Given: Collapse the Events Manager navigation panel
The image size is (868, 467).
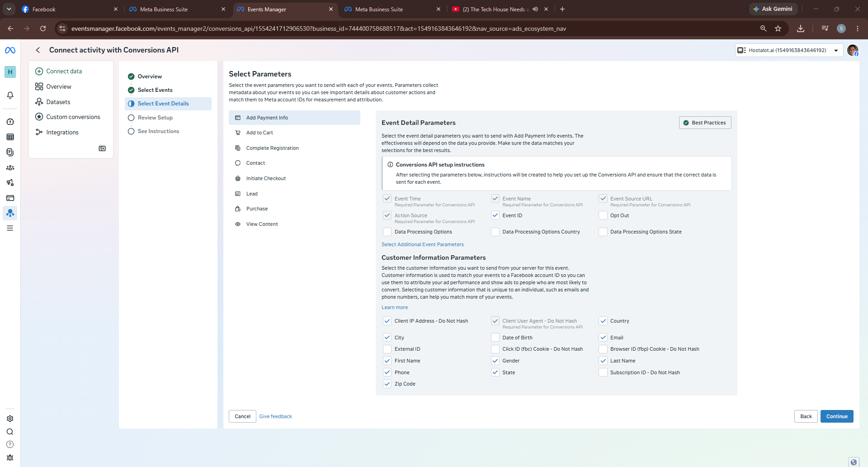Looking at the screenshot, I should [102, 148].
